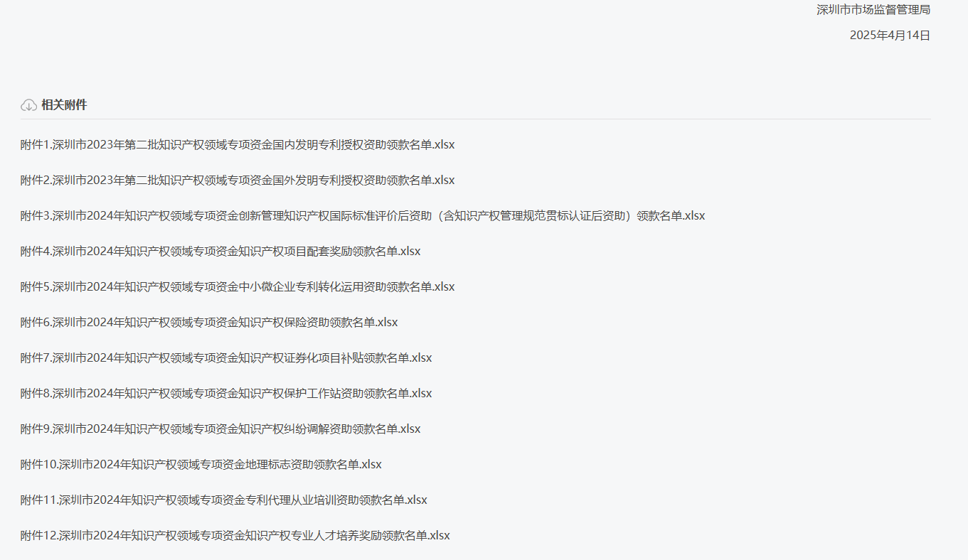This screenshot has width=968, height=560.
Task: Download 附件2 国外发明专利授权资助领款名单
Action: click(238, 181)
